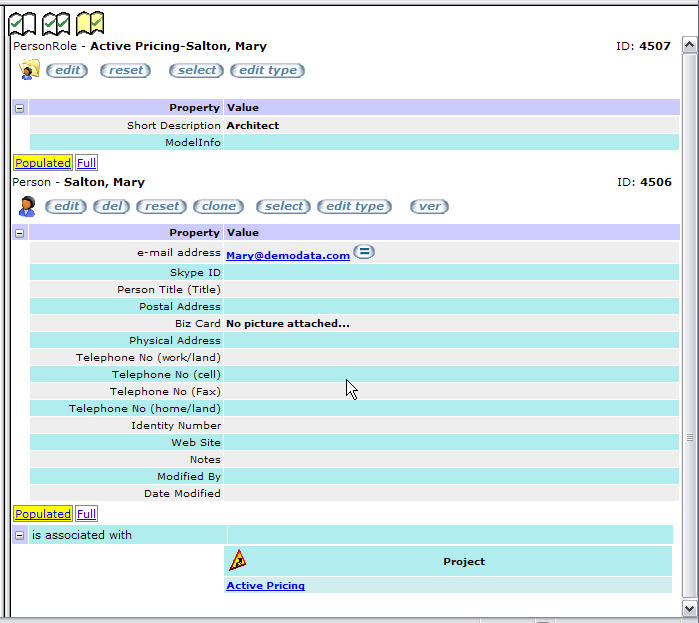The height and width of the screenshot is (623, 699).
Task: Click the PersonRole folder icon
Action: [x=29, y=70]
